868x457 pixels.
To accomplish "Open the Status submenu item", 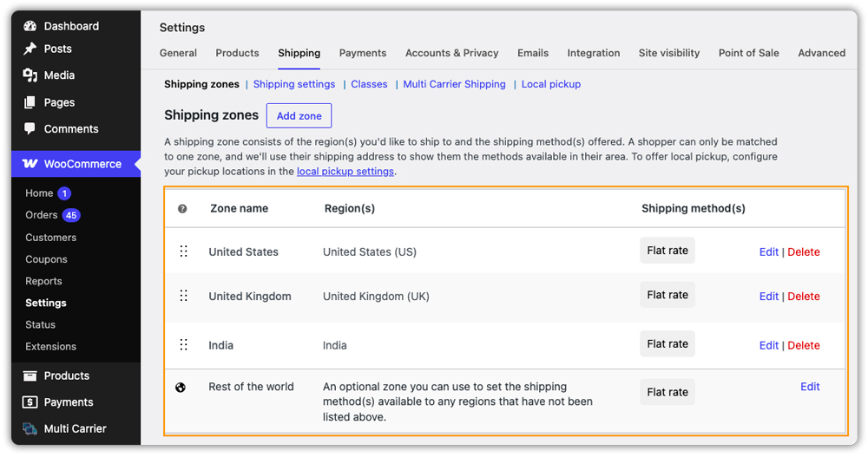I will click(x=41, y=325).
